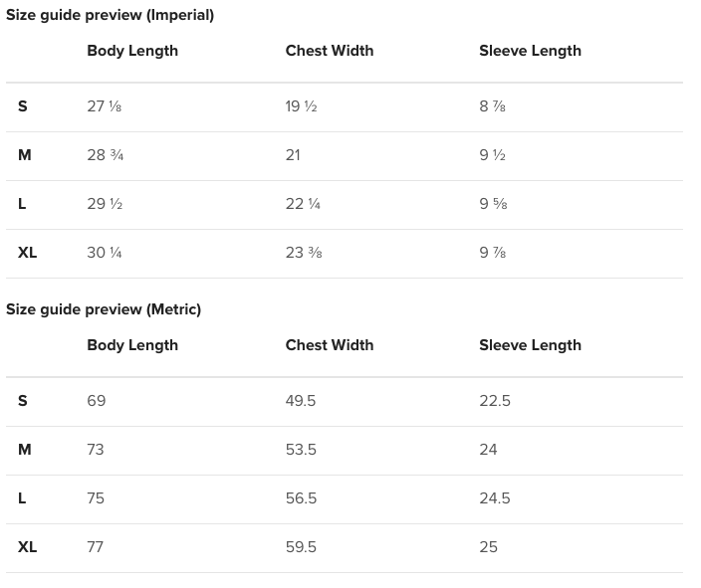This screenshot has height=588, width=701.
Task: Click the "Size guide preview (Metric)" heading
Action: point(104,309)
